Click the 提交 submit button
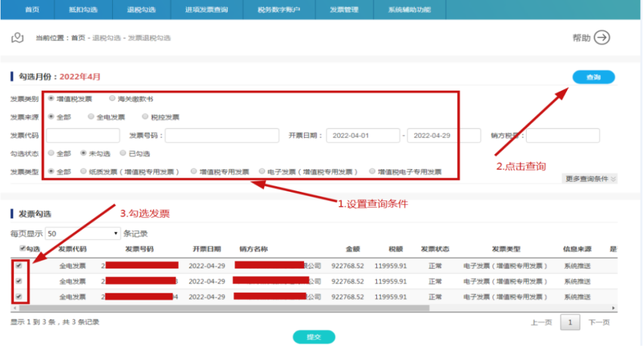Viewport: 644px width, 351px height. [314, 337]
